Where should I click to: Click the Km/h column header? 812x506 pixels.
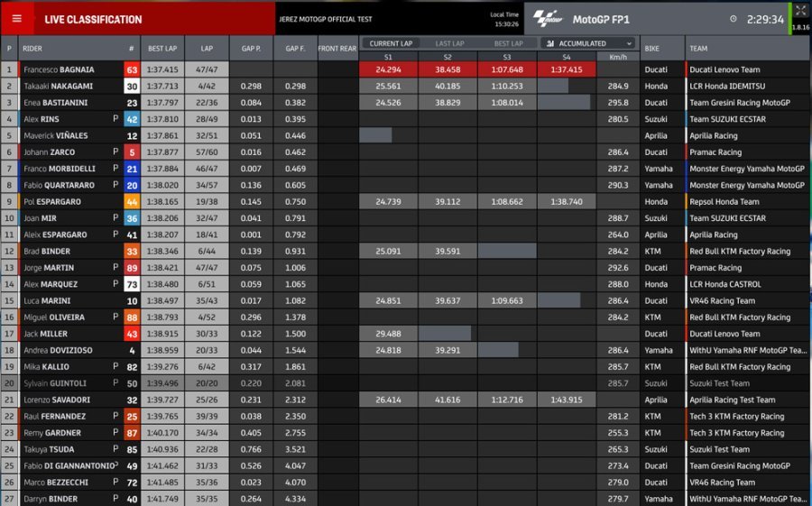pos(618,57)
